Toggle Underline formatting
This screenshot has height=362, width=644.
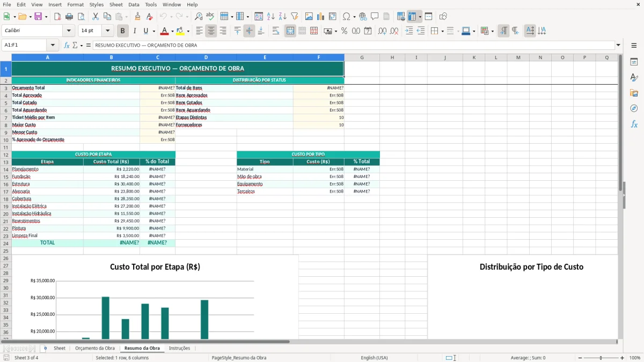[x=145, y=31]
